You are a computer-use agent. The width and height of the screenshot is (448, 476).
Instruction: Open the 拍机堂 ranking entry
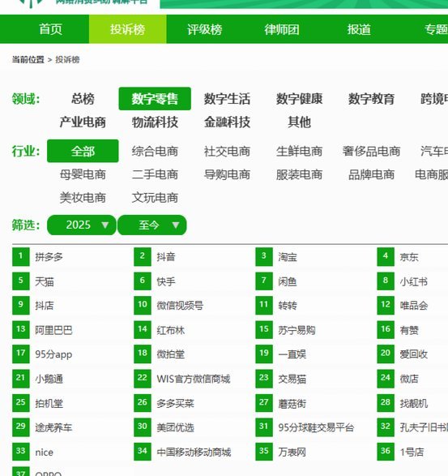pos(49,404)
